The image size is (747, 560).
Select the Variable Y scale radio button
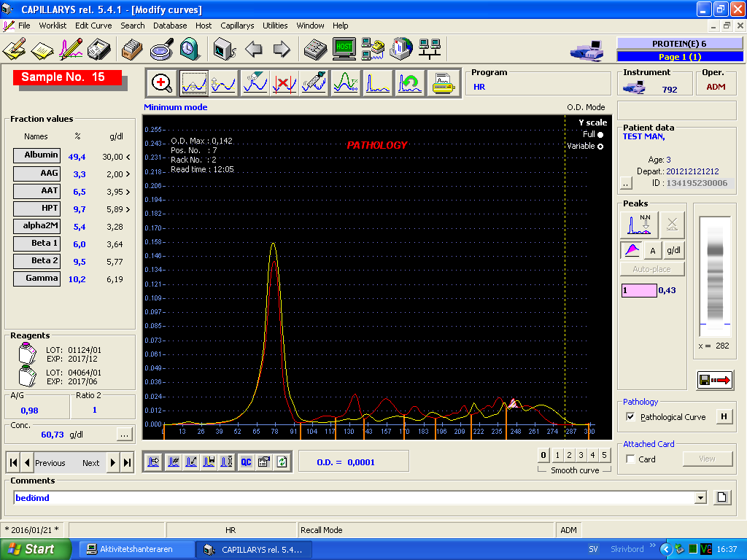pos(600,146)
